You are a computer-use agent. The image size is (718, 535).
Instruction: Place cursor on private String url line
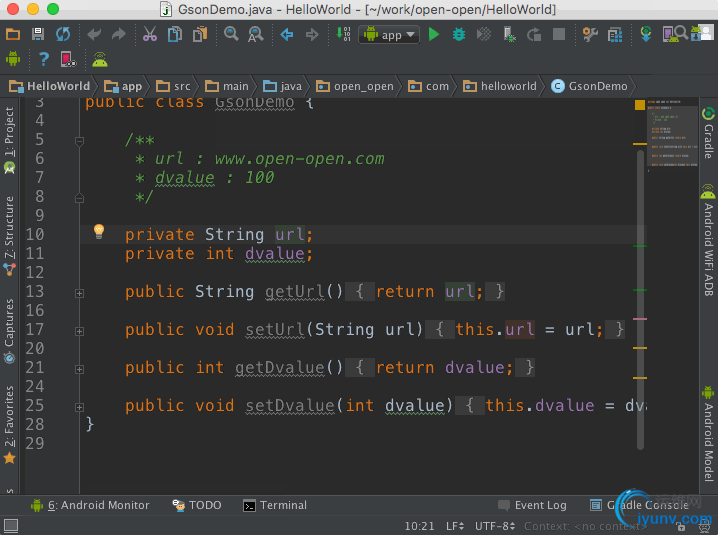click(x=363, y=235)
